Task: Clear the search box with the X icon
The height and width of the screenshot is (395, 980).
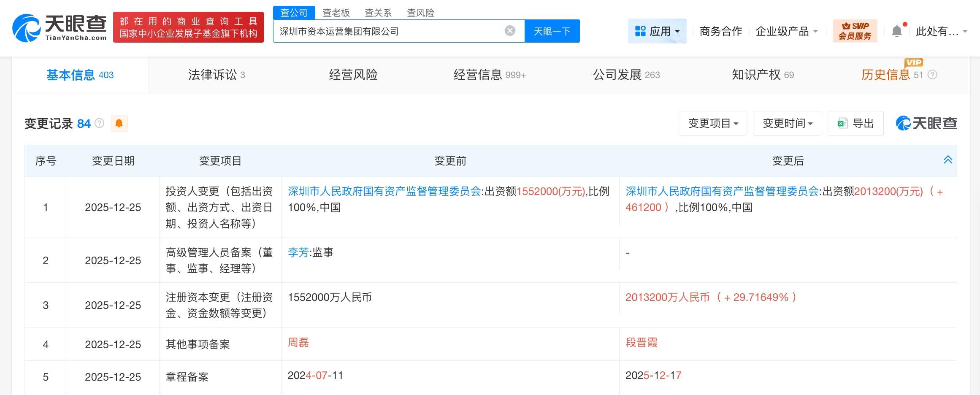Action: (510, 31)
